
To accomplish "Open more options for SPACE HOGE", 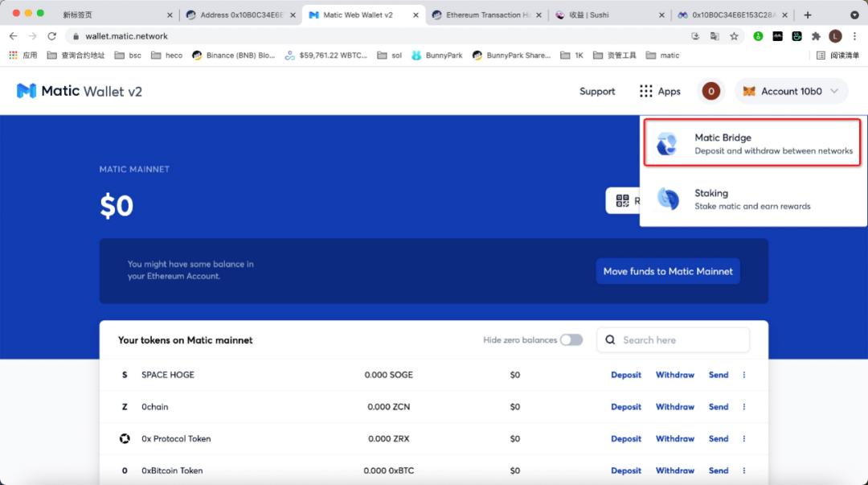I will (x=744, y=375).
